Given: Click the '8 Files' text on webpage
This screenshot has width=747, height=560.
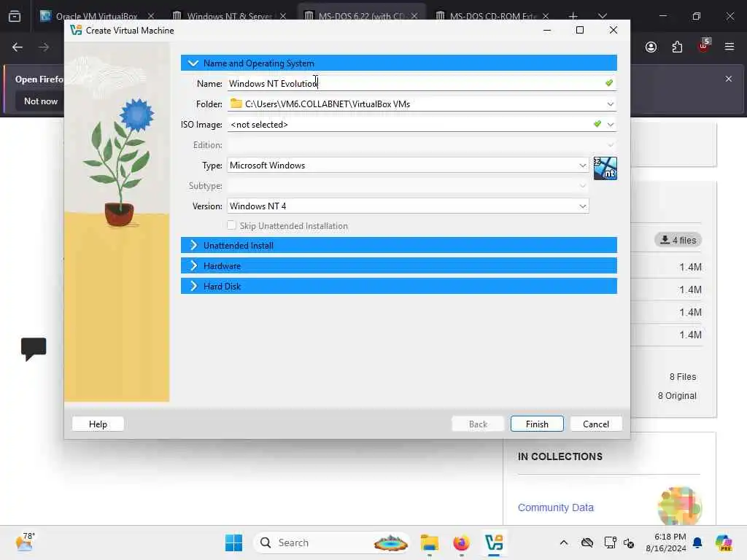Looking at the screenshot, I should pos(683,377).
